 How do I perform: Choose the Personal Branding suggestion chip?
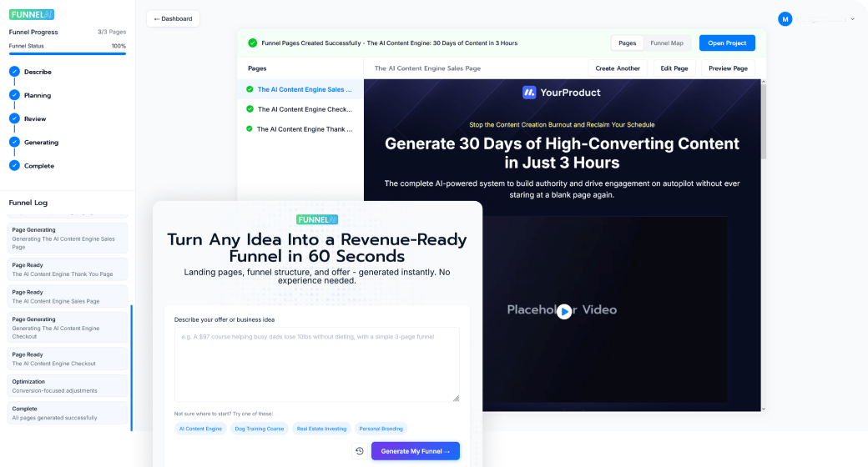pyautogui.click(x=381, y=429)
